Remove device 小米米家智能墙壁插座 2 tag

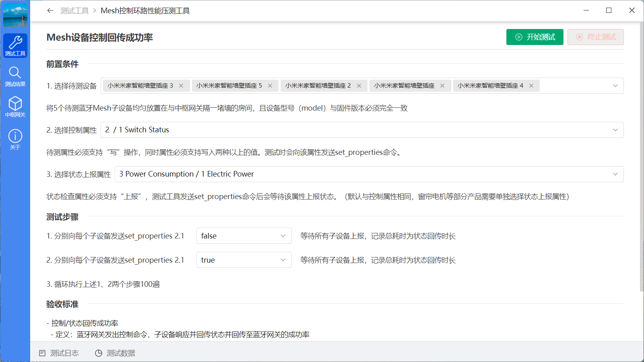pos(359,86)
